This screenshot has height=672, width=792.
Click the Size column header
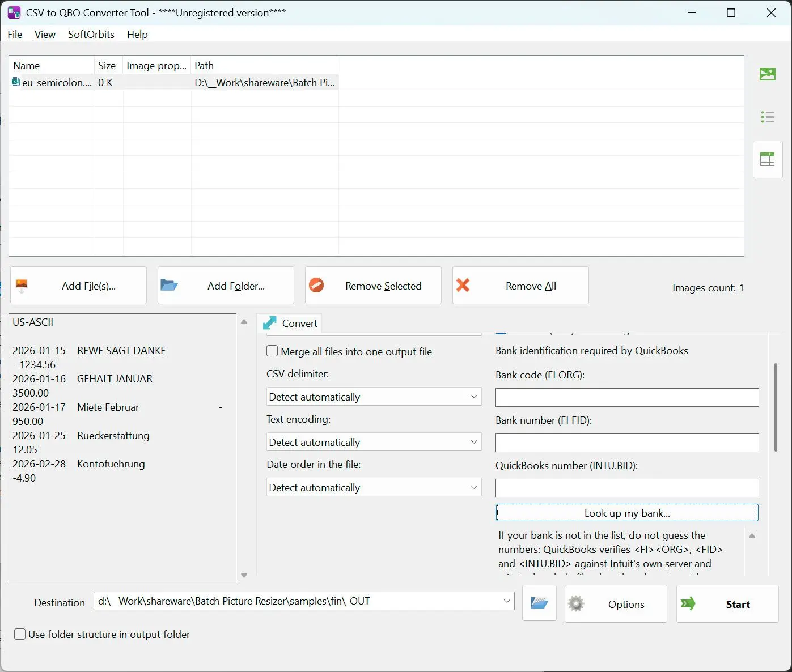pyautogui.click(x=108, y=65)
